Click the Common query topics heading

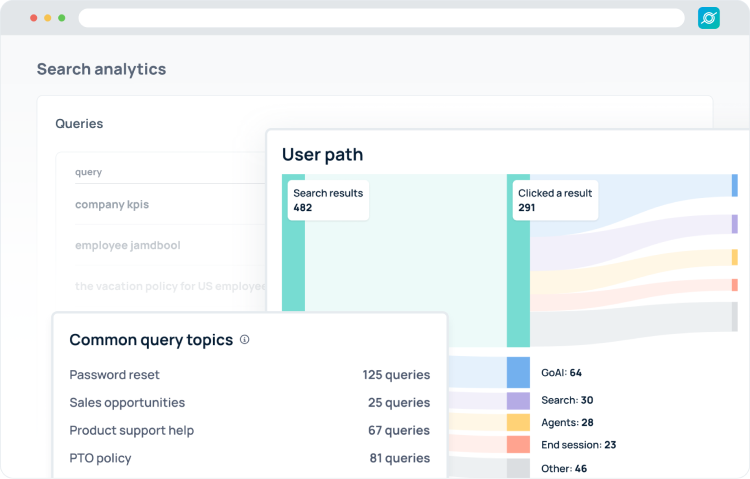tap(151, 340)
